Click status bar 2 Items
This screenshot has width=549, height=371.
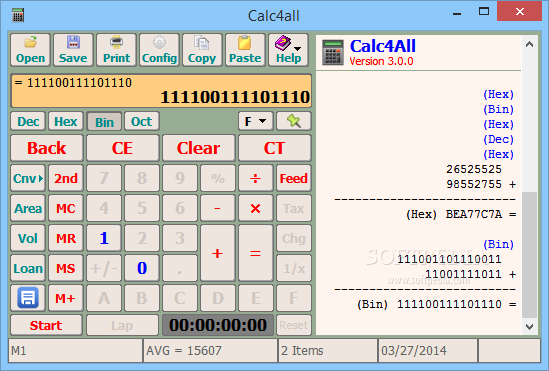pos(328,350)
